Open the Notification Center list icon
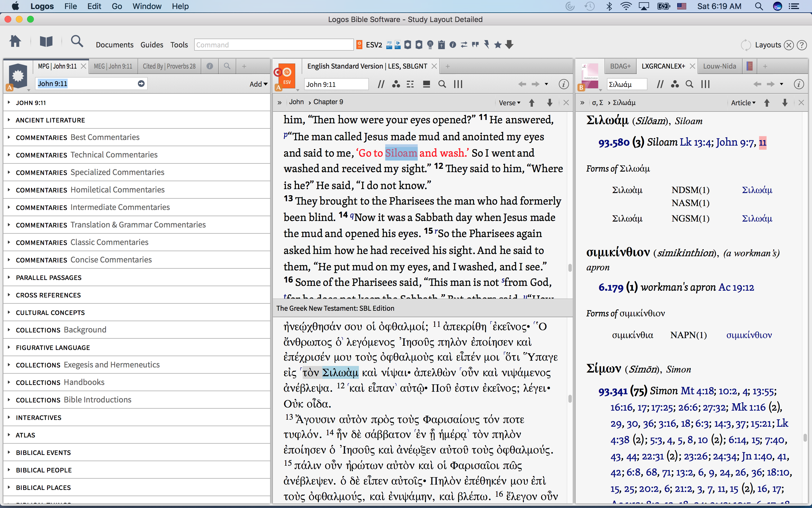The height and width of the screenshot is (508, 812). pyautogui.click(x=794, y=6)
